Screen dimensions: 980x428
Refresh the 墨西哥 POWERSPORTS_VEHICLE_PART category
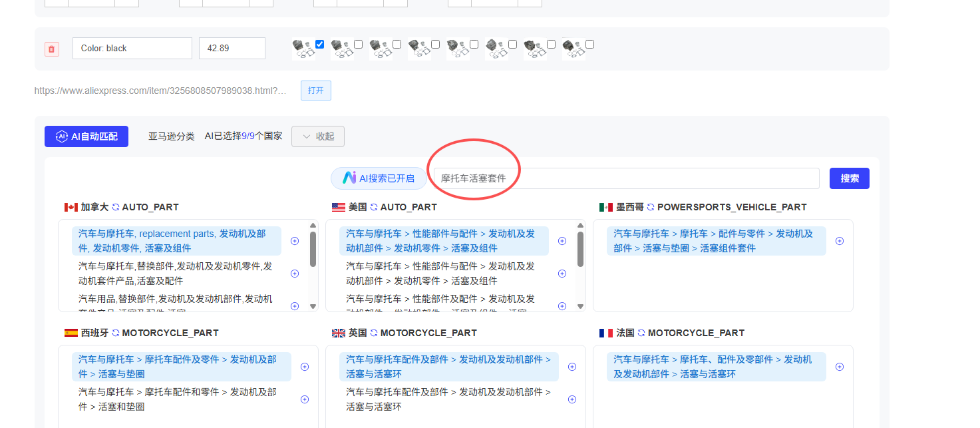(651, 207)
